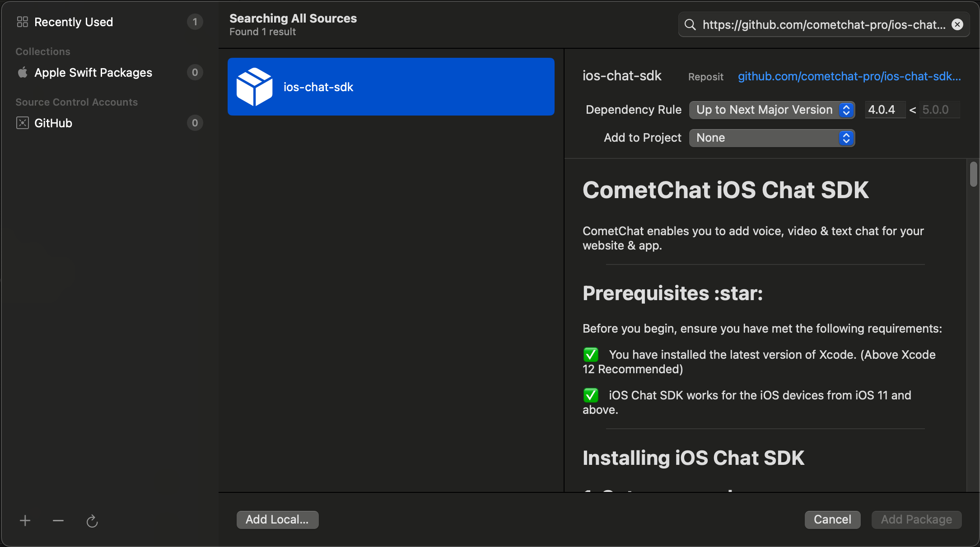The height and width of the screenshot is (547, 980).
Task: Click the Recently Used grid icon
Action: 23,22
